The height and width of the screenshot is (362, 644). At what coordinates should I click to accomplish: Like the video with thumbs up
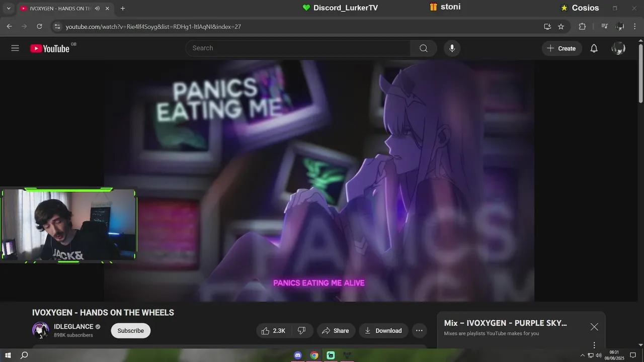click(x=273, y=330)
